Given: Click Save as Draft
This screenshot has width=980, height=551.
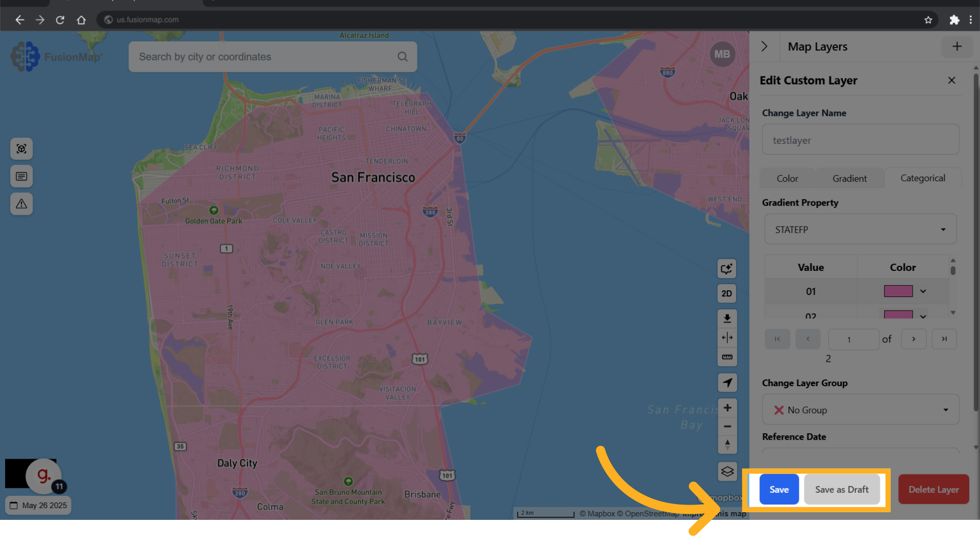Looking at the screenshot, I should pyautogui.click(x=842, y=489).
